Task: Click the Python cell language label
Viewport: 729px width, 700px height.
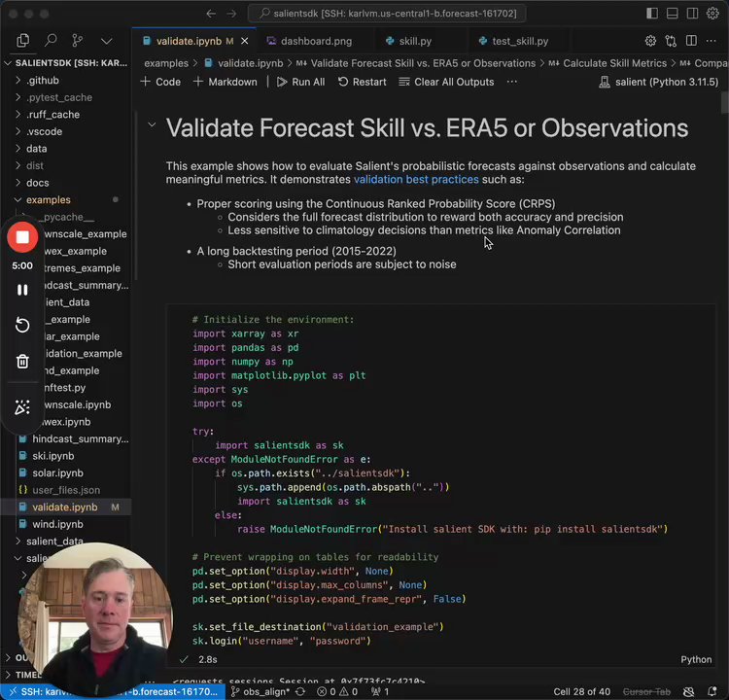Action: [x=696, y=659]
